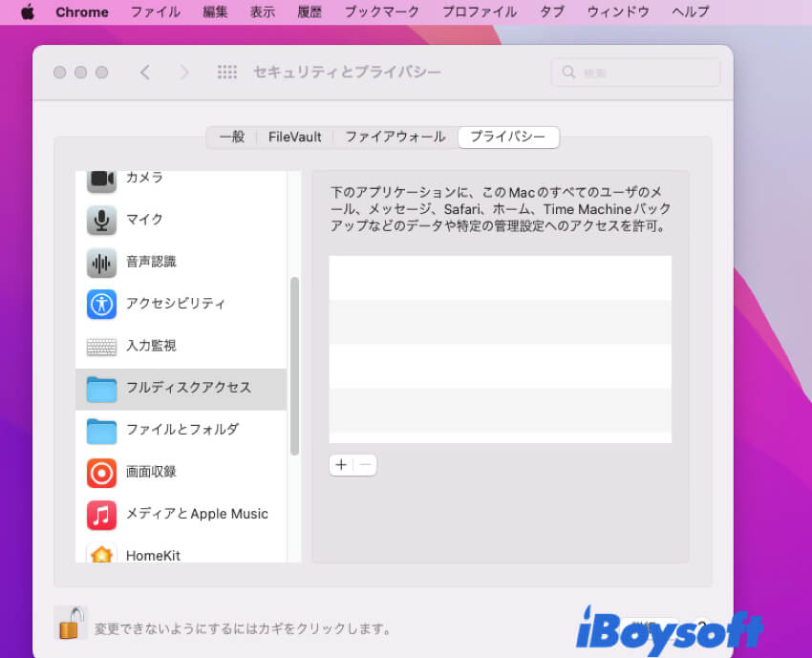Select the プライバシー tab
This screenshot has width=812, height=658.
pyautogui.click(x=508, y=138)
